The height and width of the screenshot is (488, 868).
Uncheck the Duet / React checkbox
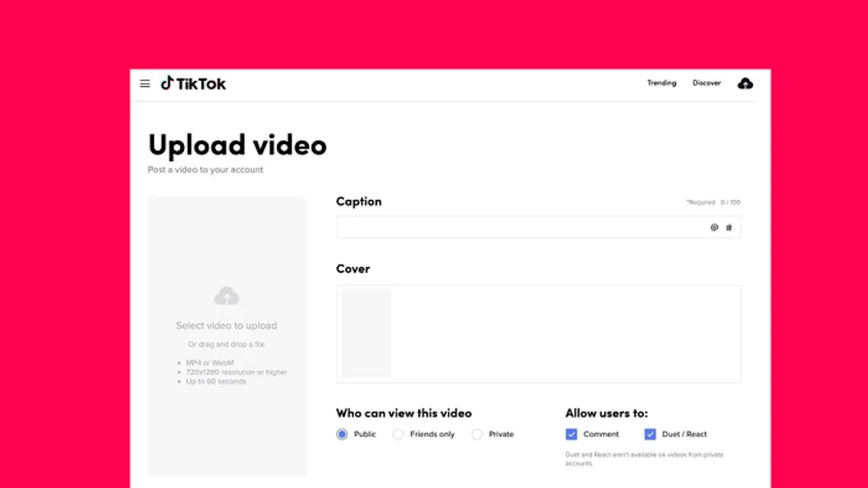[x=650, y=435]
